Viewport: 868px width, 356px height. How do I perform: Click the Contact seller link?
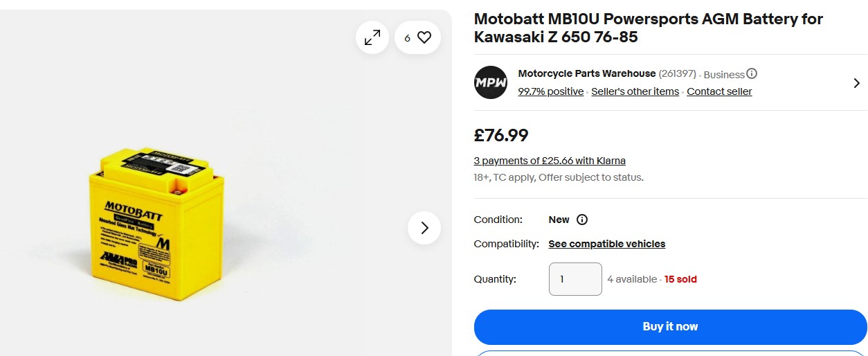coord(719,91)
